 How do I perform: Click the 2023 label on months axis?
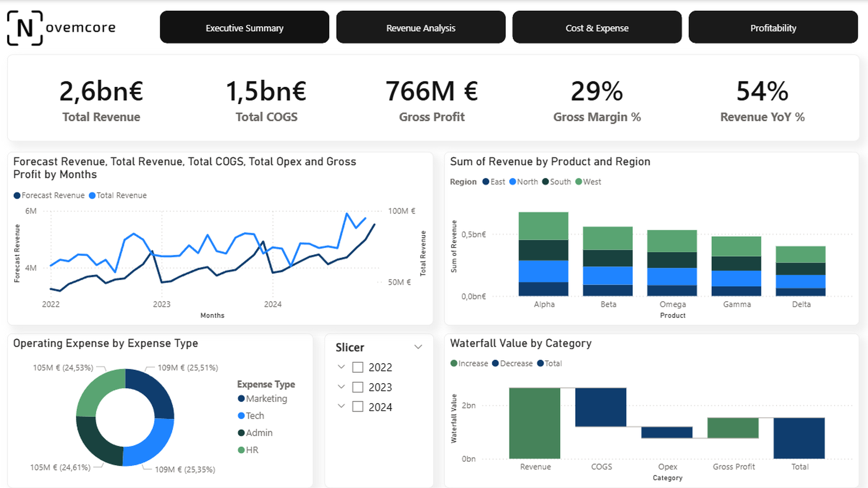[162, 305]
